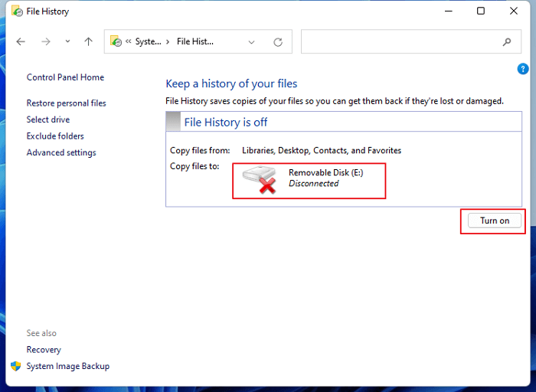Open Control Panel Home
Viewport: 536px width, 392px height.
coord(65,77)
